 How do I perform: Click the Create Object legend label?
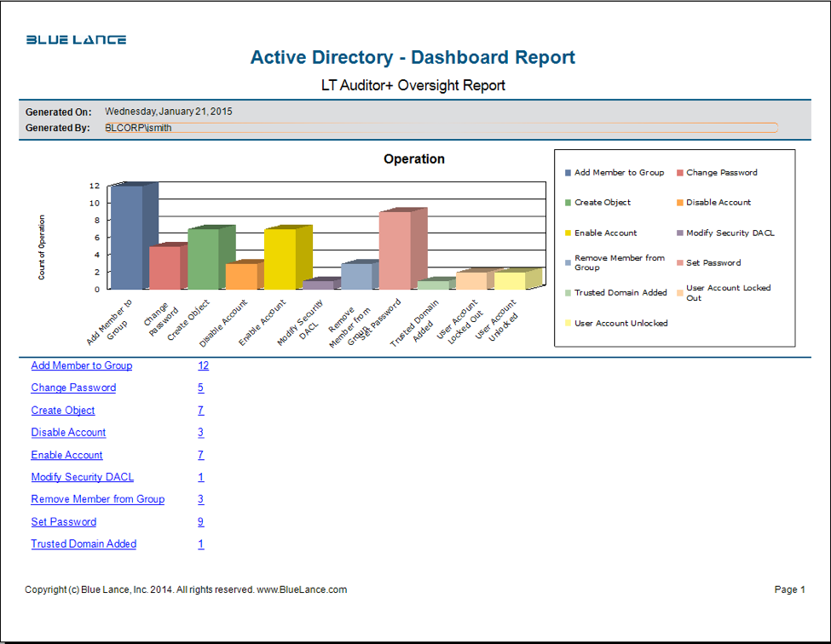(x=603, y=202)
